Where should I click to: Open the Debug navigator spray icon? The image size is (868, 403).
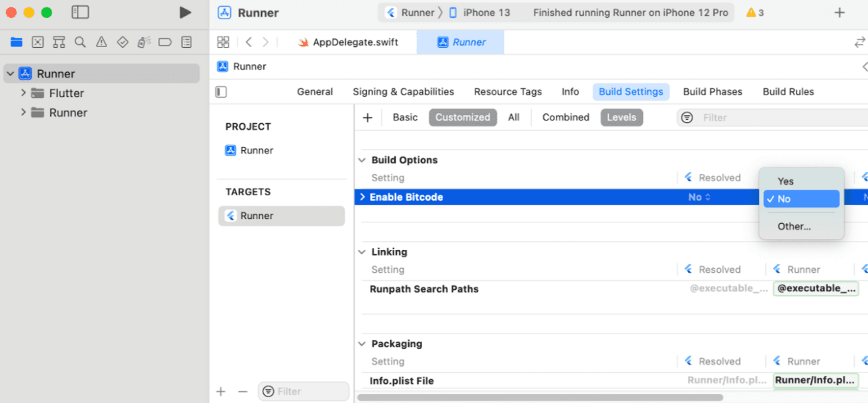(144, 42)
